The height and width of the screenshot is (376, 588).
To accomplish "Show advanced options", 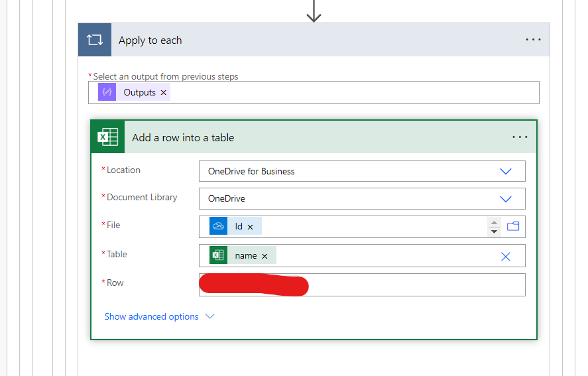I will [x=159, y=316].
